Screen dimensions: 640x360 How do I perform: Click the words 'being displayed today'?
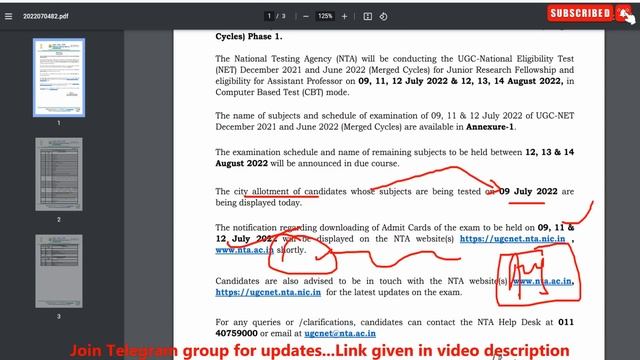pyautogui.click(x=258, y=203)
